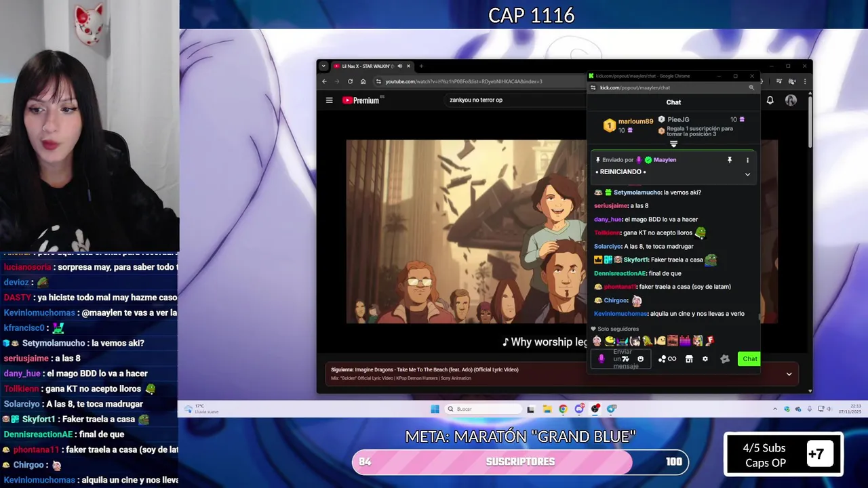
Task: Insert the purple equalizer emote
Action: point(685,341)
